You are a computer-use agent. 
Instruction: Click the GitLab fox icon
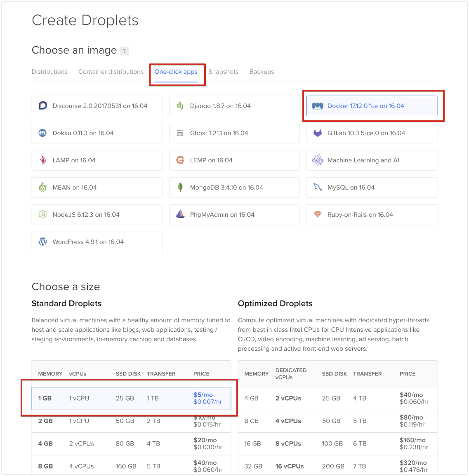pyautogui.click(x=318, y=133)
